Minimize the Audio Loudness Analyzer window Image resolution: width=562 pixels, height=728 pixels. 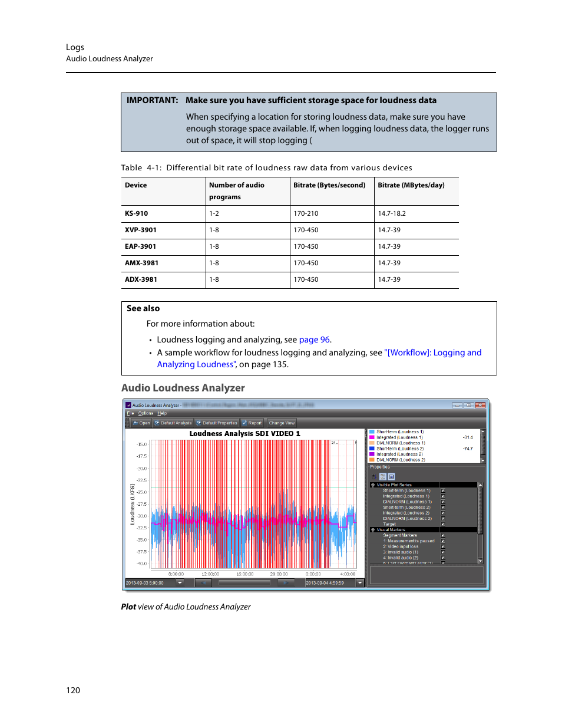pos(457,405)
